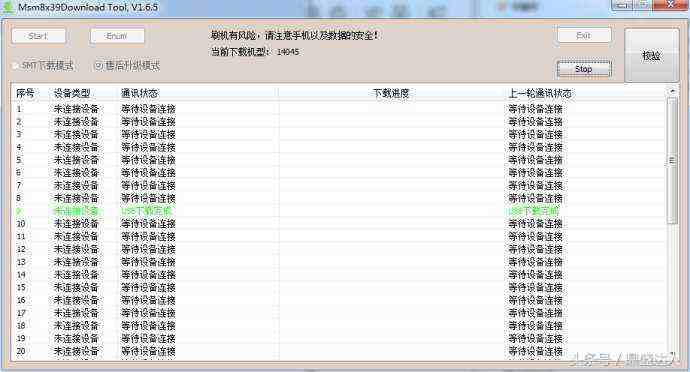This screenshot has width=690, height=372.
Task: Click device type cell in row 19
Action: coord(76,339)
